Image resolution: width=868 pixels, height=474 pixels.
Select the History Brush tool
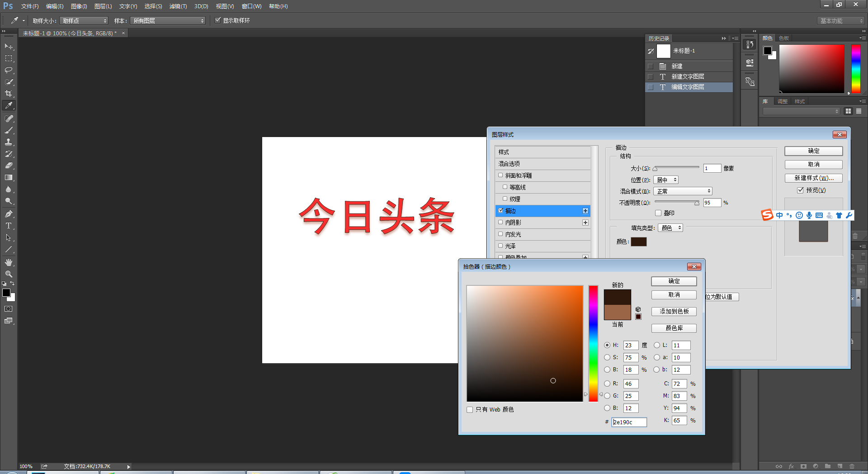tap(9, 154)
